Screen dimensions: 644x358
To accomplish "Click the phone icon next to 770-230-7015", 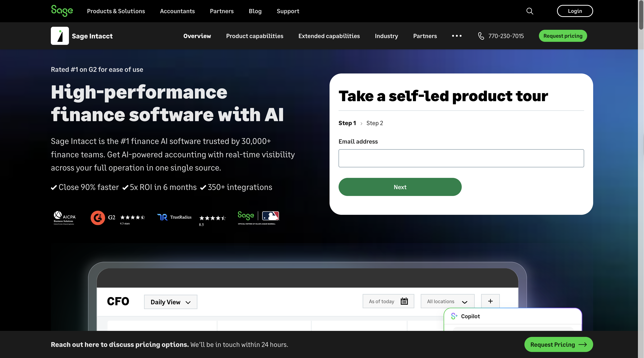I will tap(481, 36).
